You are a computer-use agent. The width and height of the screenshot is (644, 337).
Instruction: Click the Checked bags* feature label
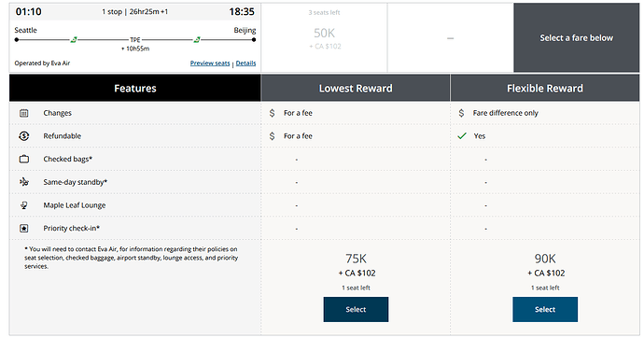pyautogui.click(x=68, y=159)
